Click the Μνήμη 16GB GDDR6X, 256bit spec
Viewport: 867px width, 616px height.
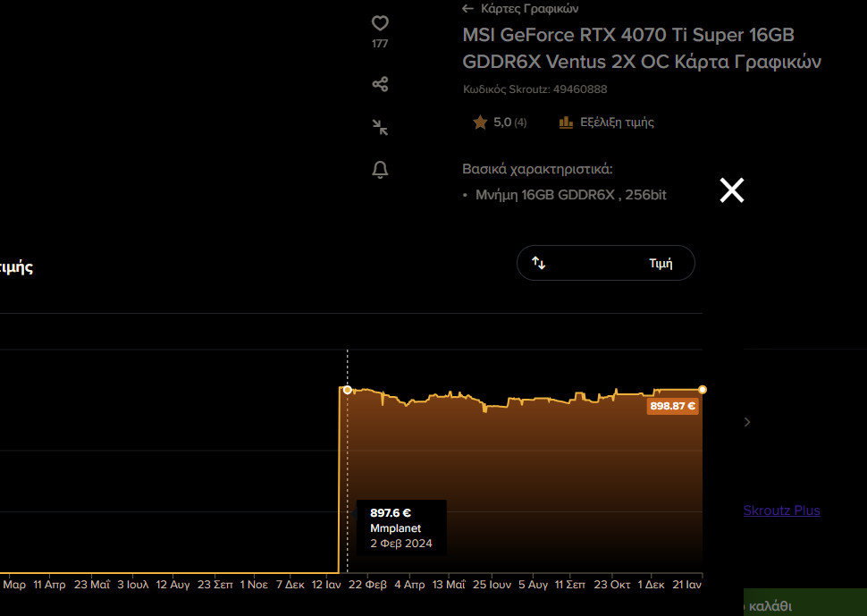coord(570,195)
